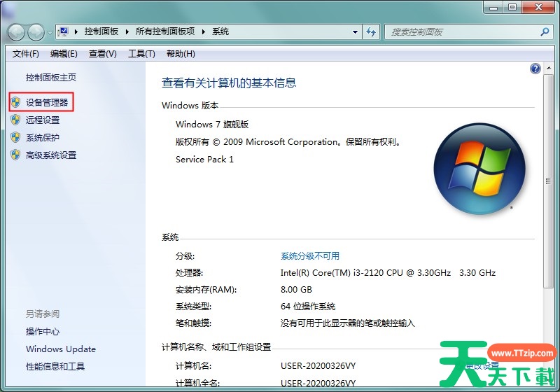Click the 64 位操作系统 value

point(308,307)
